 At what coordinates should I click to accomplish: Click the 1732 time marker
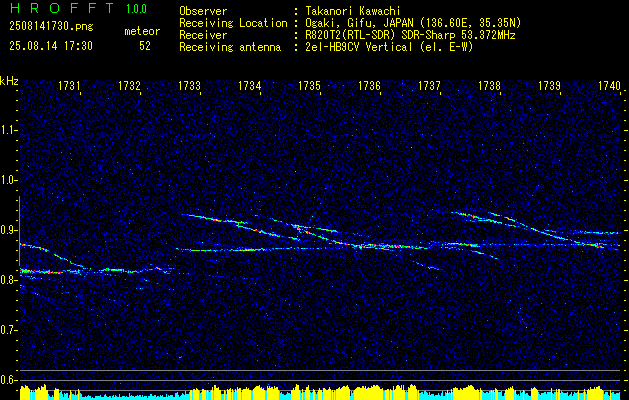[x=129, y=85]
